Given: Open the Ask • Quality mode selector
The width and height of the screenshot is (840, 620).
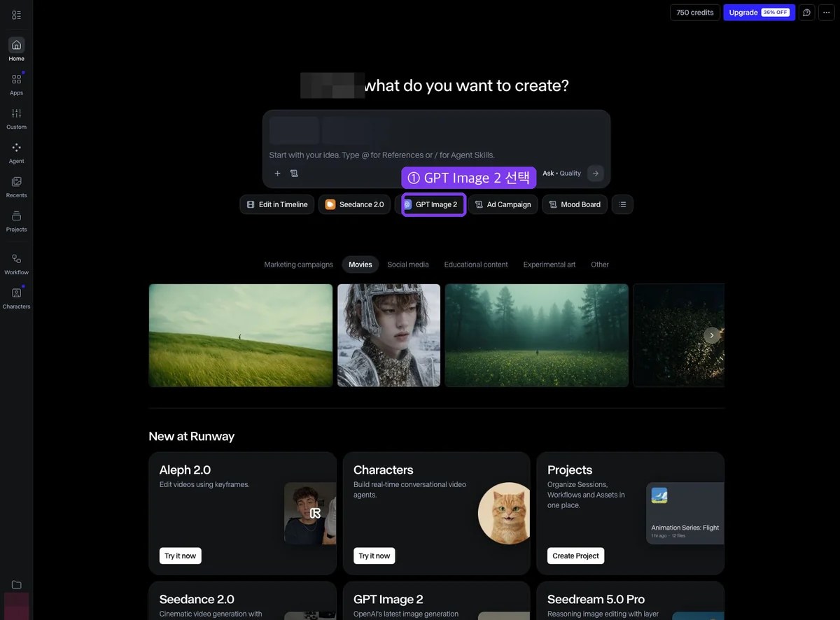Looking at the screenshot, I should (x=561, y=174).
